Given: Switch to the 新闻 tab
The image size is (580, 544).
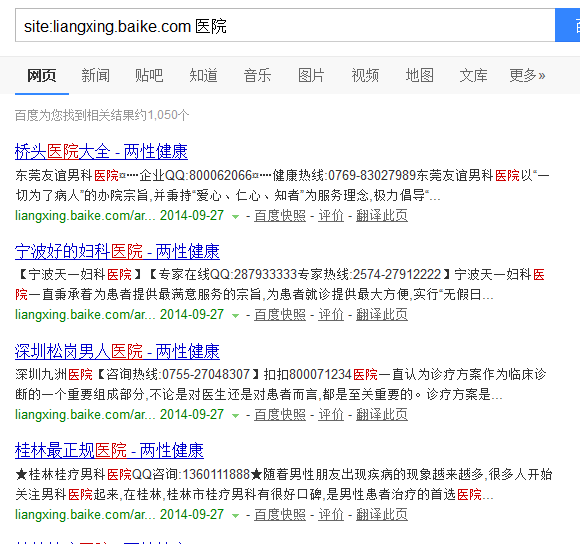Looking at the screenshot, I should (x=95, y=75).
